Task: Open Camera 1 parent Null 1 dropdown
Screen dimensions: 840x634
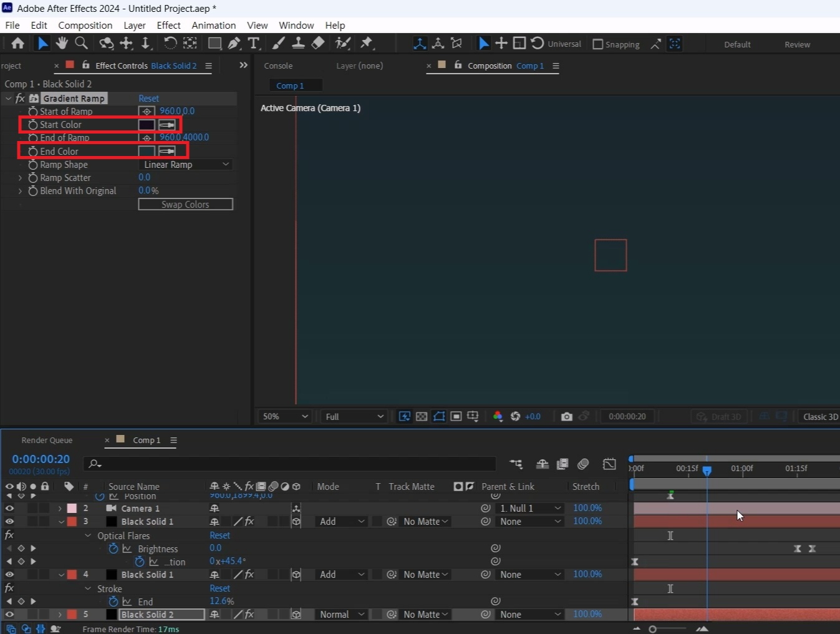Action: tap(530, 509)
